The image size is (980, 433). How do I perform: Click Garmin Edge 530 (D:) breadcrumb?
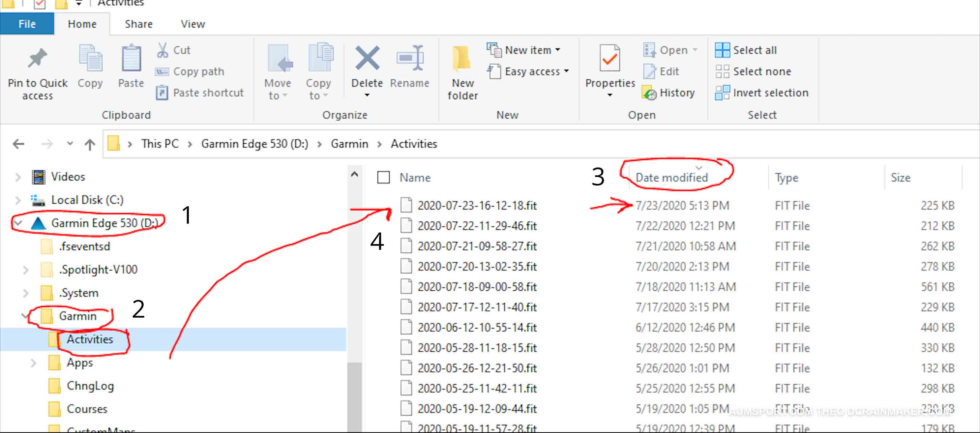click(255, 144)
